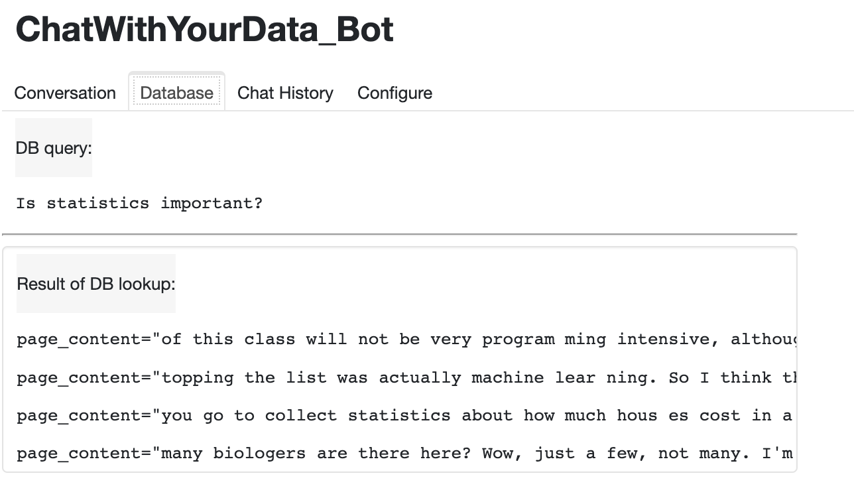Click the ChatWithYourData_Bot page title
This screenshot has width=854, height=504.
204,29
